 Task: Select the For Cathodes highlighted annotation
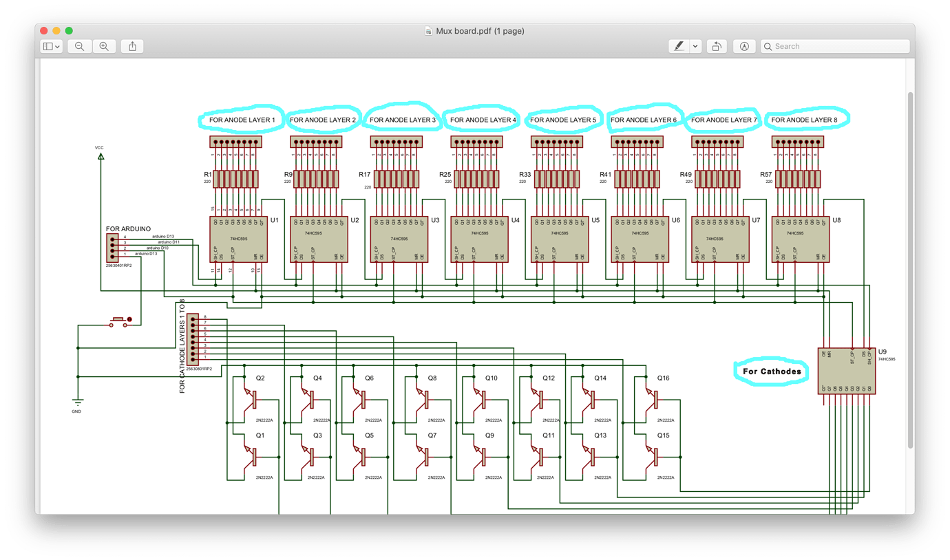coord(770,371)
